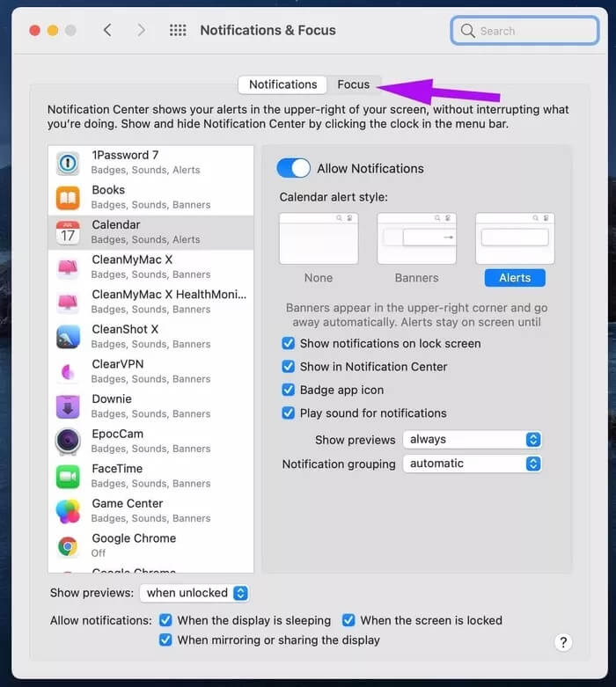
Task: Switch to the Focus tab
Action: [354, 84]
